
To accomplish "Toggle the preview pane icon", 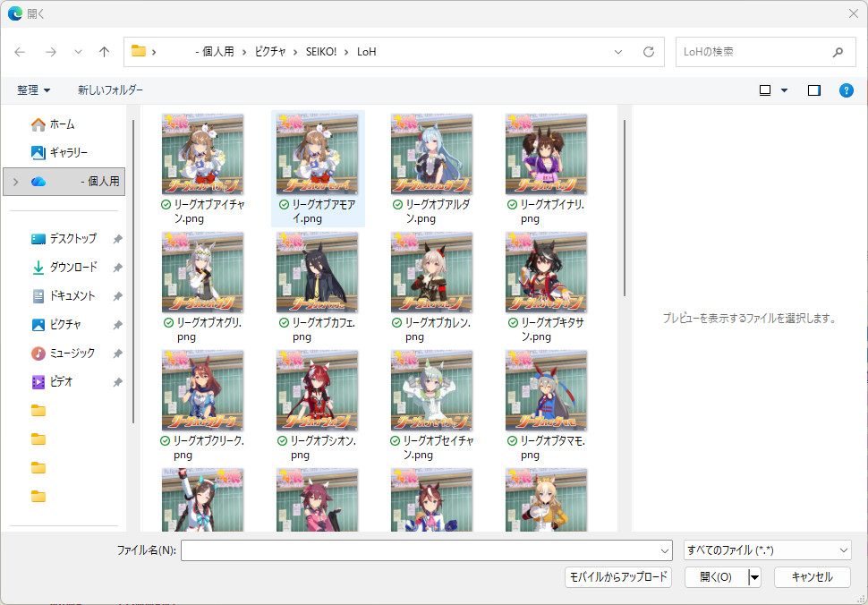I will point(814,90).
